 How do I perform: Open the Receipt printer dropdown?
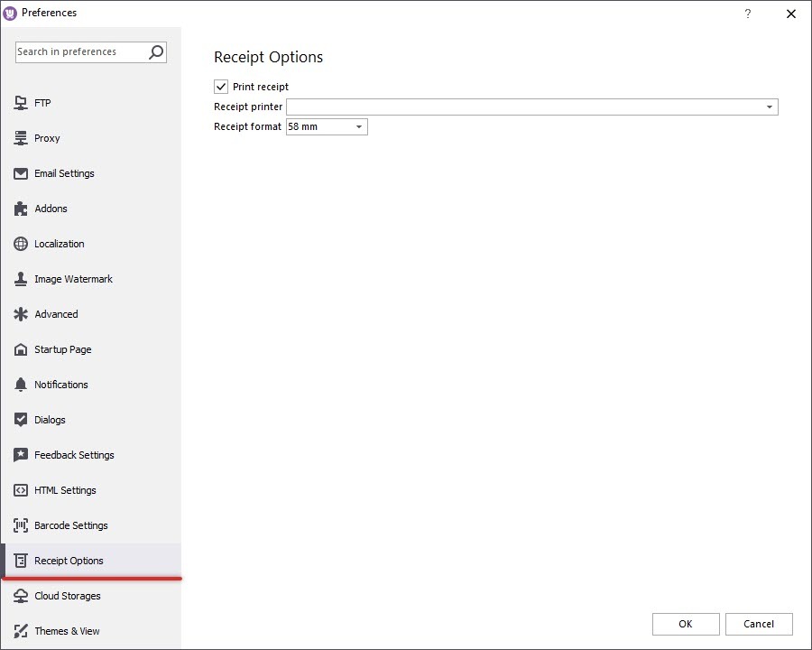(x=531, y=107)
